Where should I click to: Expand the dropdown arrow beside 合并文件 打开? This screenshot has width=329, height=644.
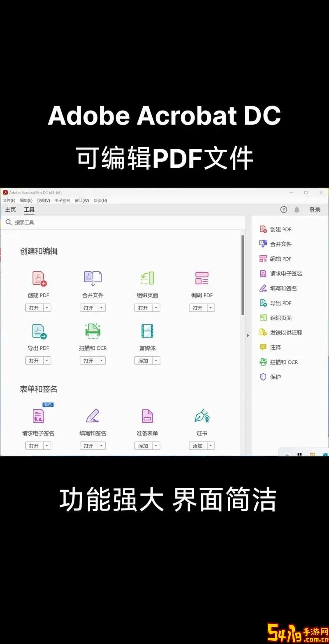pos(102,308)
